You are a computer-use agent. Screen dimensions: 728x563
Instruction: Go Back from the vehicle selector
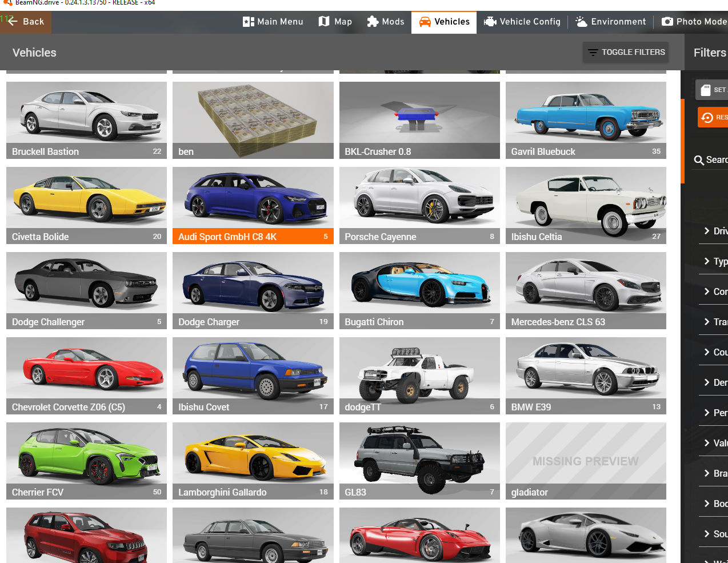tap(26, 22)
